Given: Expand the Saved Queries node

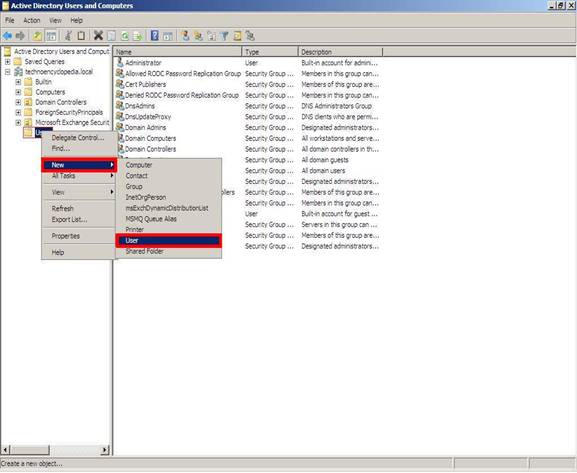Looking at the screenshot, I should click(7, 61).
